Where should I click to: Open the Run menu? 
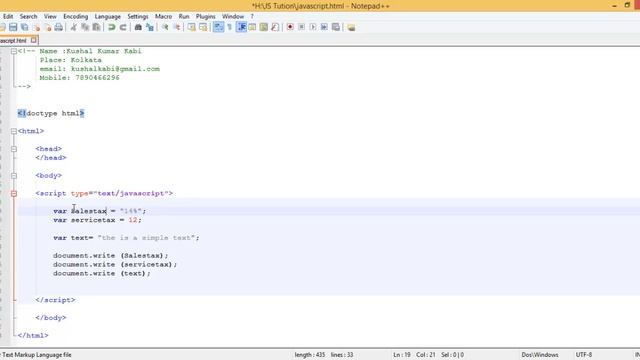tap(184, 16)
